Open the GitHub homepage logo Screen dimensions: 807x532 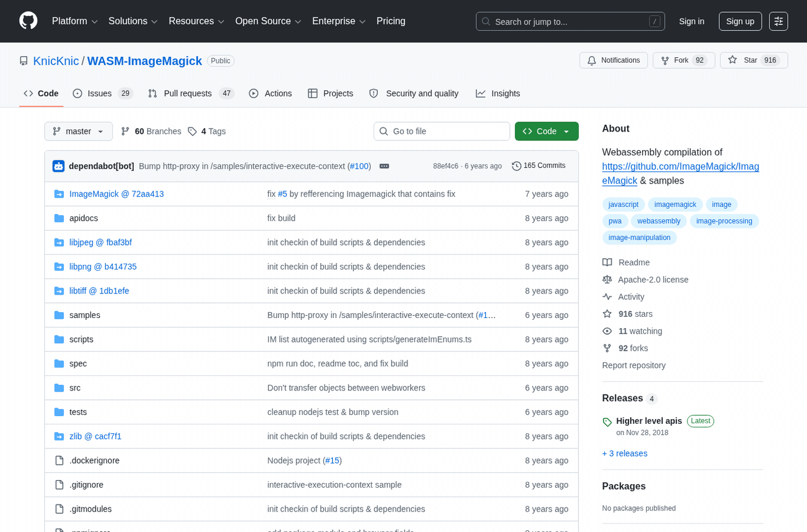click(28, 21)
